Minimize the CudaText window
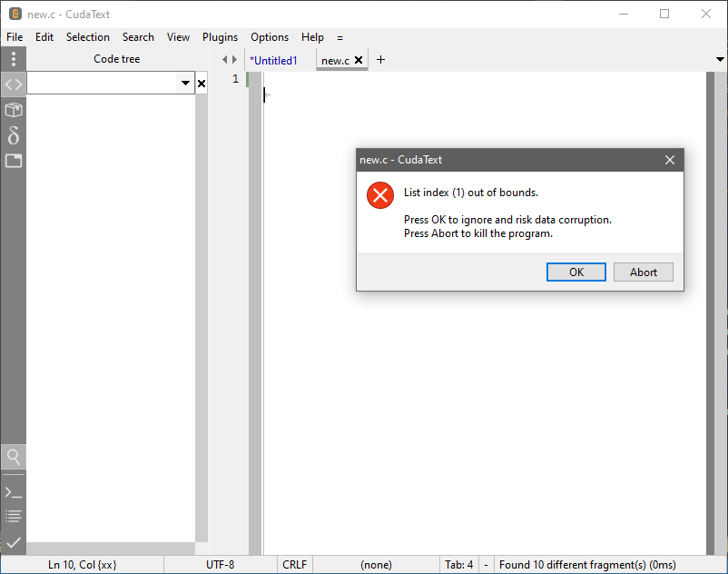728x574 pixels. pos(624,14)
